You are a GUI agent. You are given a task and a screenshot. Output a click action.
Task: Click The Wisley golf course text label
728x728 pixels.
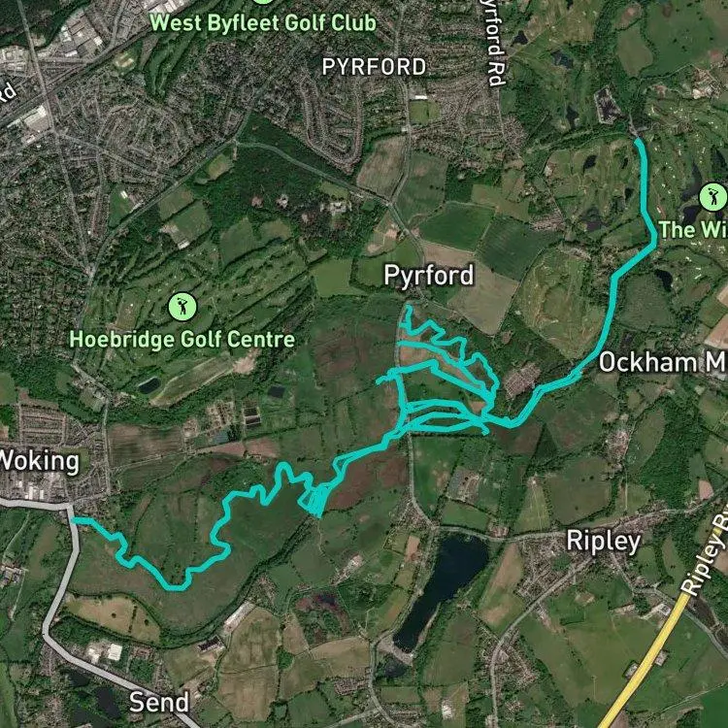tap(693, 230)
